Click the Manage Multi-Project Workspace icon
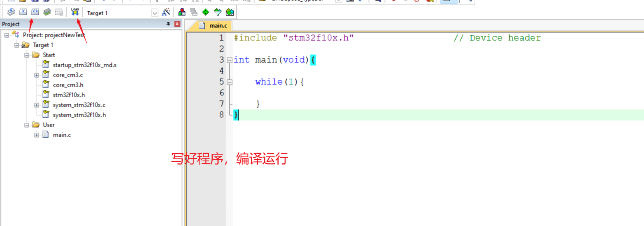 [194, 12]
